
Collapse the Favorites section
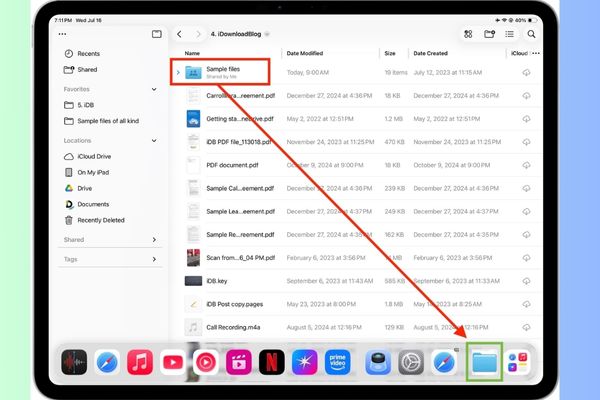(x=154, y=89)
